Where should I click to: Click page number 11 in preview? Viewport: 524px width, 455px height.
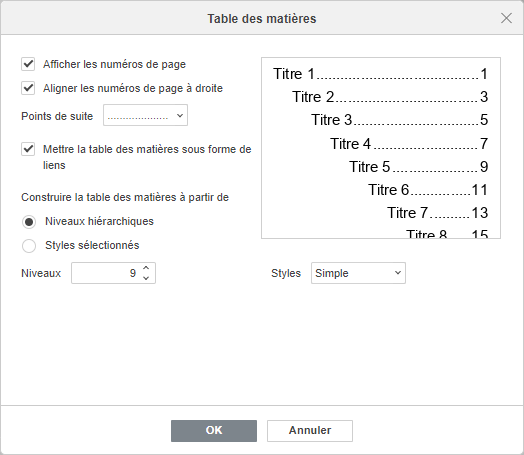pyautogui.click(x=480, y=190)
